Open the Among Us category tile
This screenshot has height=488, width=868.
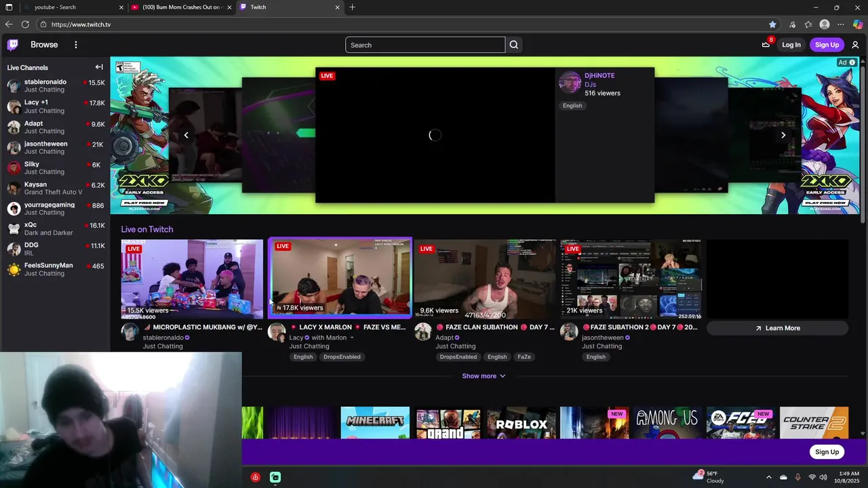668,422
